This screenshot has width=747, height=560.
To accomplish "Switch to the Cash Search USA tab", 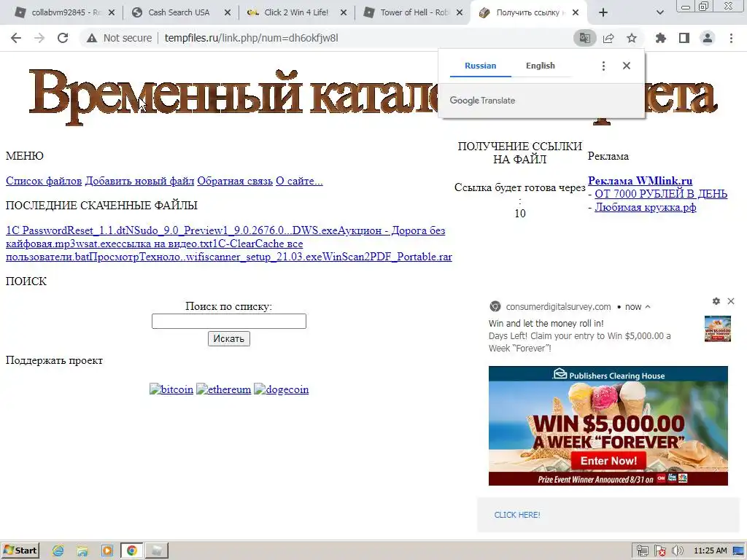I will point(179,12).
